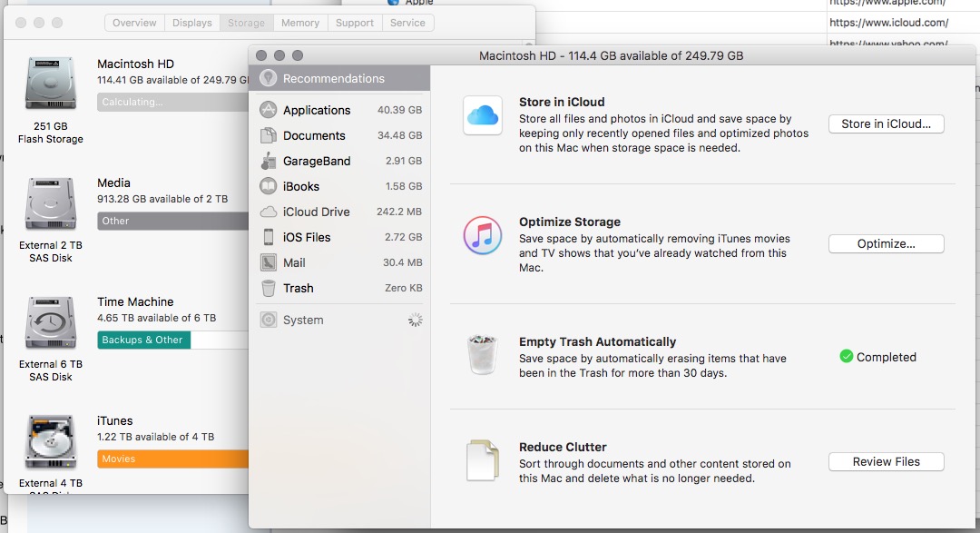Select the iBooks 1.58 GB row
This screenshot has width=980, height=533.
point(339,186)
